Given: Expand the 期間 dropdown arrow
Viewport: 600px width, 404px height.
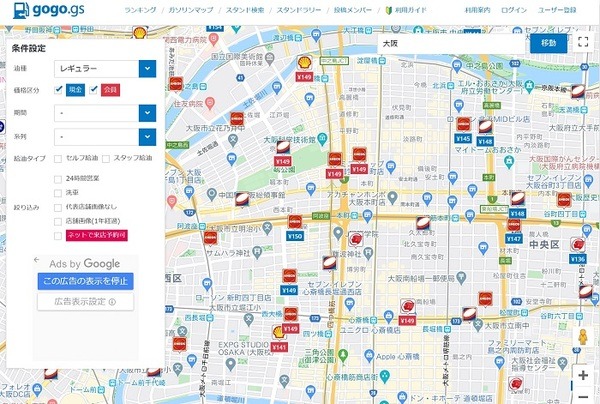Looking at the screenshot, I should pyautogui.click(x=147, y=113).
